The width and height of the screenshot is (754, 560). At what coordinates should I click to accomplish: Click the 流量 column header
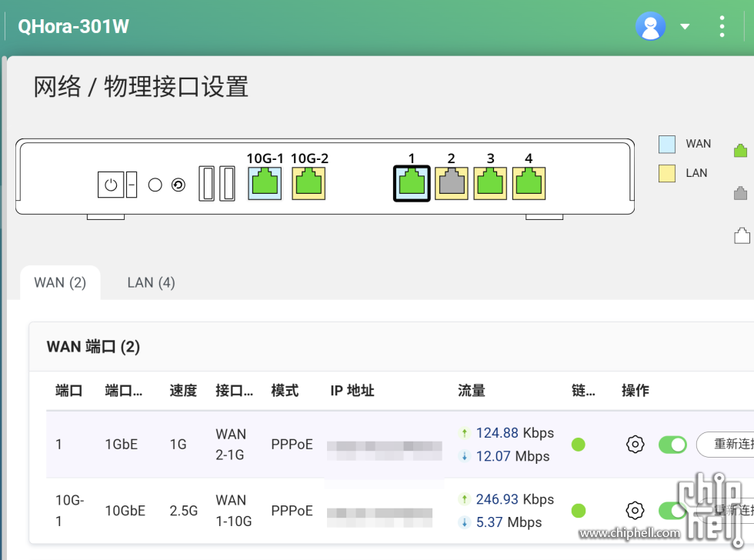471,390
